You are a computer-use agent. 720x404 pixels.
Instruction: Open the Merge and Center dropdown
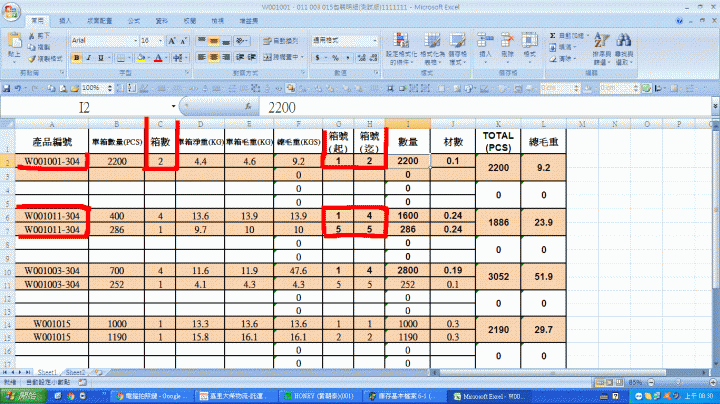tap(303, 57)
